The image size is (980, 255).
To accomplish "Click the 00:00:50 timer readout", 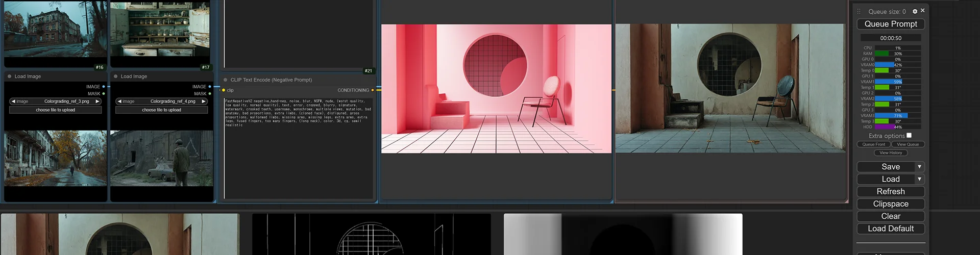I will coord(891,38).
